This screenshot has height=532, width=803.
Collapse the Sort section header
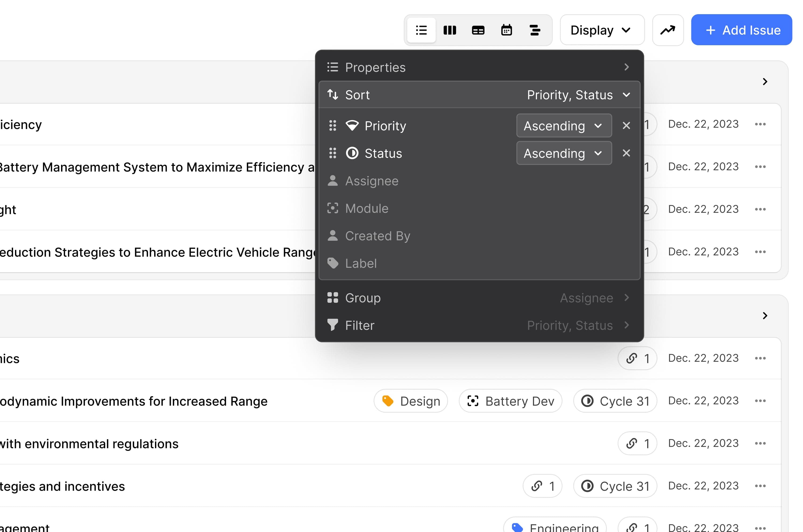tap(479, 95)
